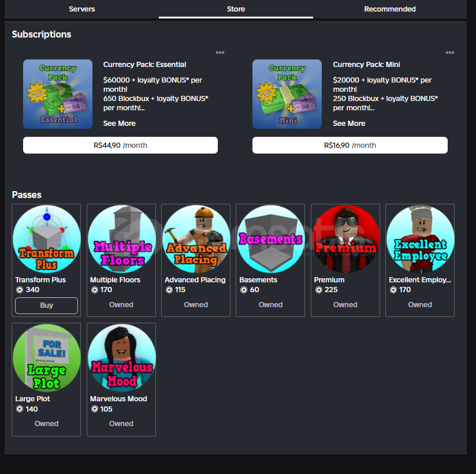Viewport: 476px width, 474px height.
Task: Open the Advanced Placing pass icon
Action: [x=196, y=239]
